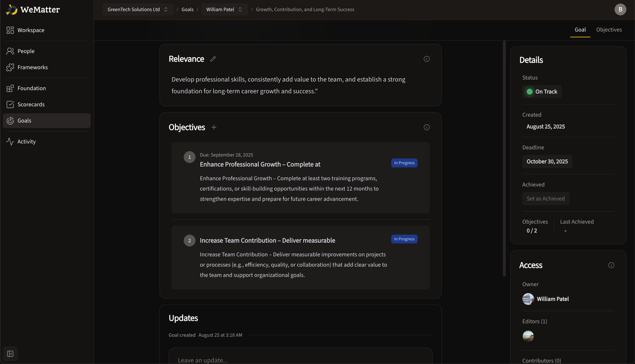The width and height of the screenshot is (635, 364).
Task: Click the Contributors (0) label
Action: [542, 361]
